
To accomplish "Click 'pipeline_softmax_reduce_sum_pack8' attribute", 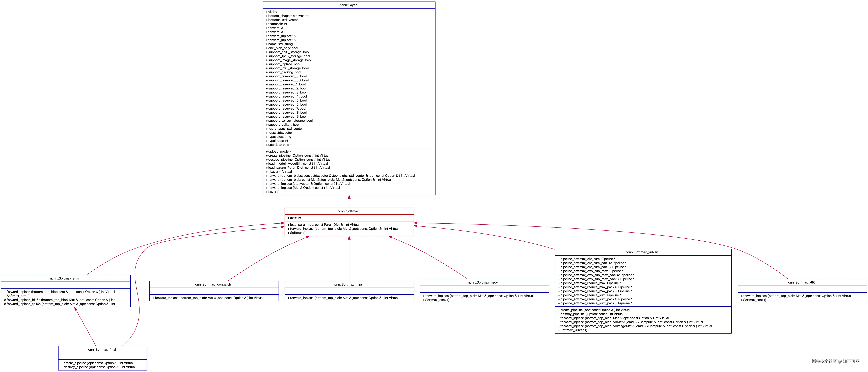I will click(595, 304).
